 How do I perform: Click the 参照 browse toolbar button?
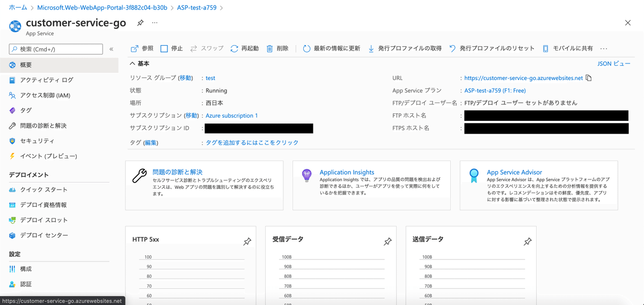[x=142, y=48]
